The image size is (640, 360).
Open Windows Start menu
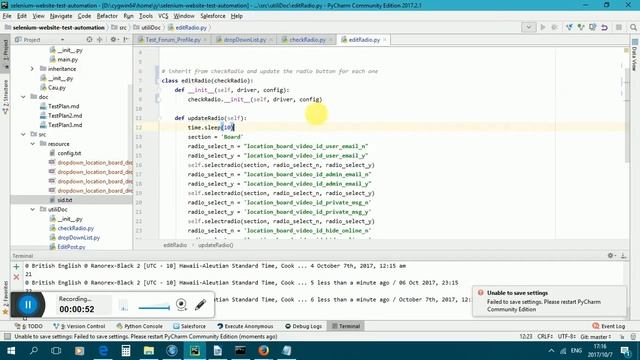tap(11, 351)
